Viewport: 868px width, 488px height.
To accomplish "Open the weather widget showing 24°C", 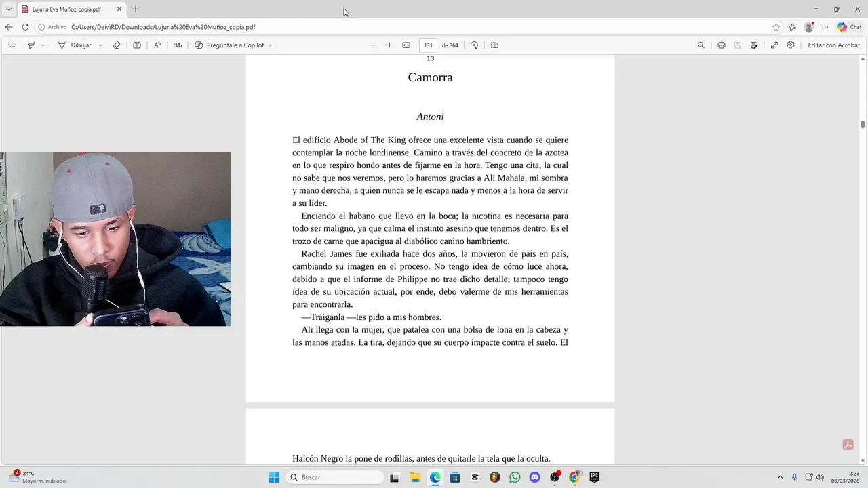I will [x=38, y=477].
